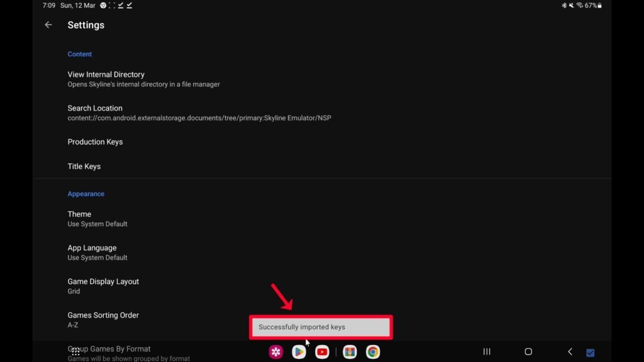Launch YouTube from the taskbar

coord(322,352)
